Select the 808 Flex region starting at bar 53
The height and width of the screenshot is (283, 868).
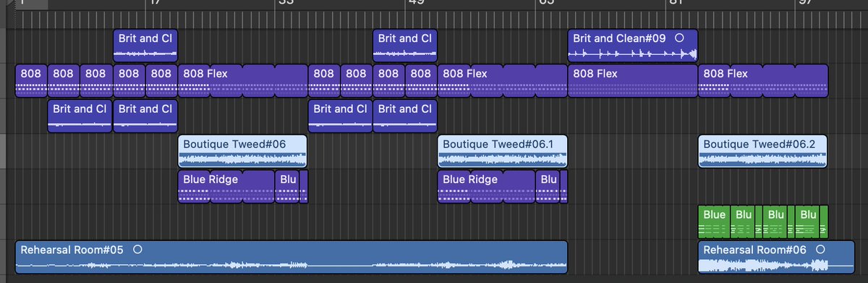point(503,80)
